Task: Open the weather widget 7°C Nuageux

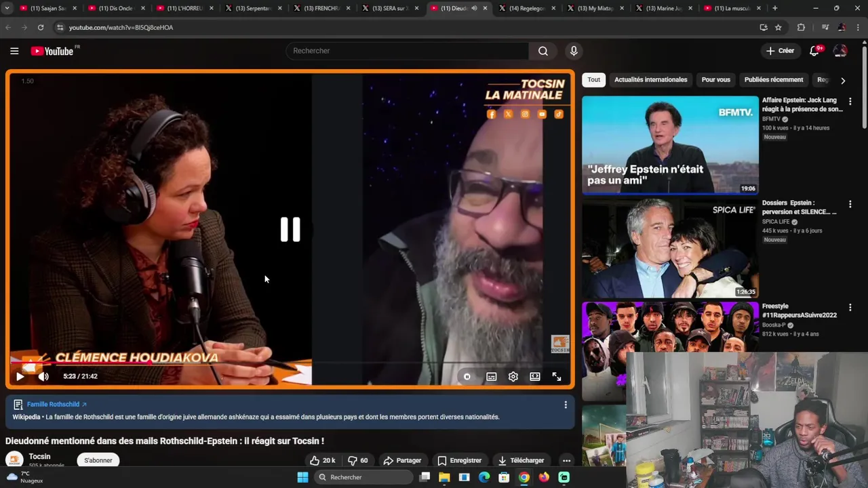Action: coord(26,477)
